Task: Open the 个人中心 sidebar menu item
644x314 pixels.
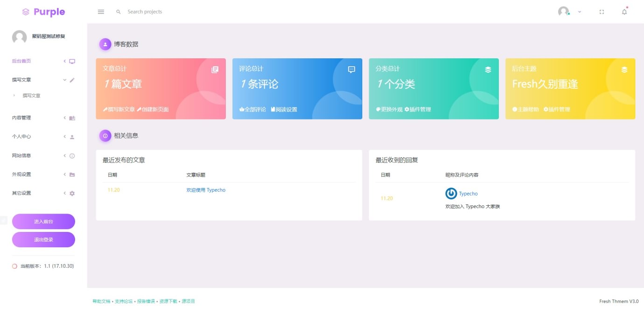Action: point(21,137)
